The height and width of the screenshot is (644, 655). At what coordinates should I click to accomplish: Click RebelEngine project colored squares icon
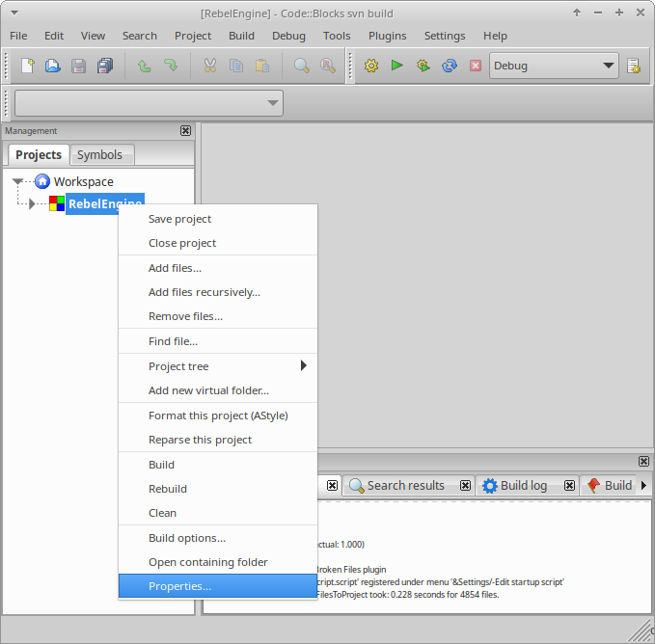(57, 203)
